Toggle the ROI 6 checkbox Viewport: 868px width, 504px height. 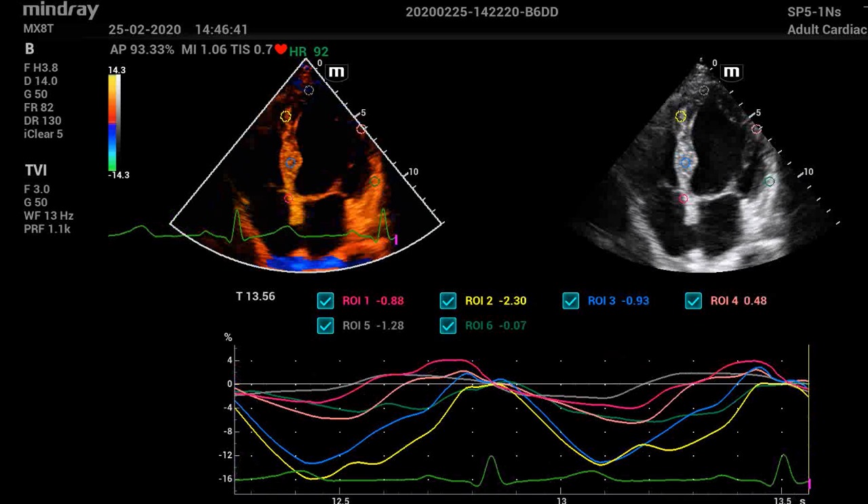click(x=448, y=326)
